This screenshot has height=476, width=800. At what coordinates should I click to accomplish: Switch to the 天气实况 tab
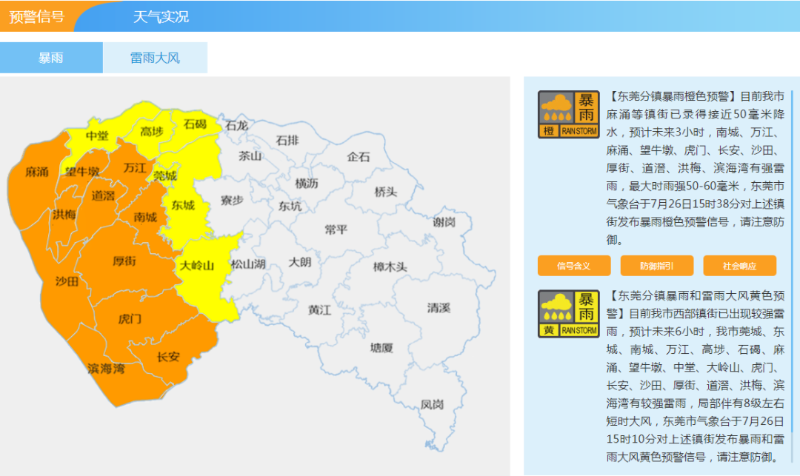click(161, 16)
